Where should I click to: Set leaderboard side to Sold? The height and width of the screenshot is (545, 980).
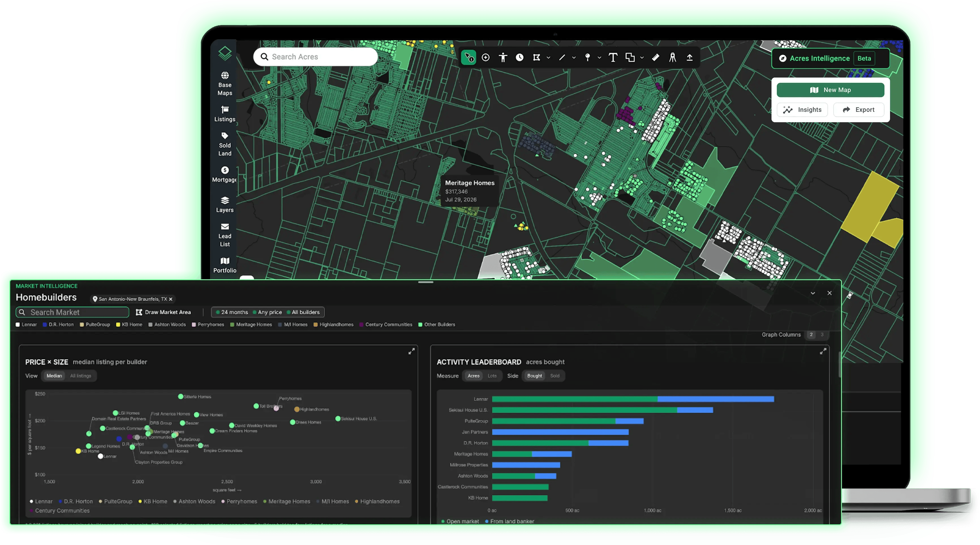(x=555, y=376)
